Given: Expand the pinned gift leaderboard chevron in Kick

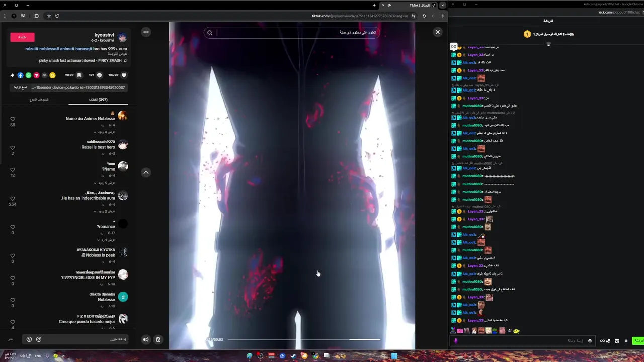Looking at the screenshot, I should 548,44.
